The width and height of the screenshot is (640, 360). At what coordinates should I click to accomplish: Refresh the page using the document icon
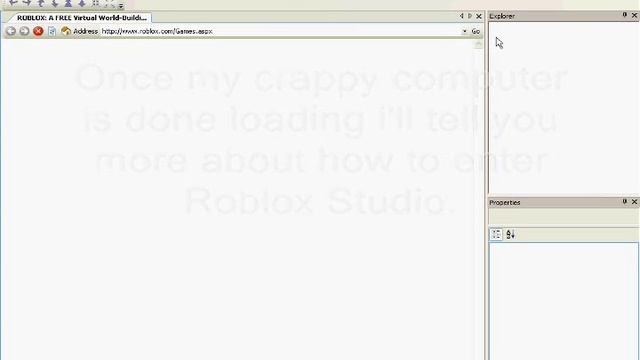(52, 31)
